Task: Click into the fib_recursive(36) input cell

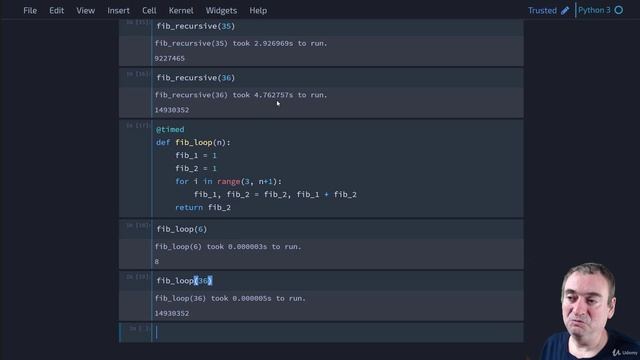Action: [x=338, y=78]
